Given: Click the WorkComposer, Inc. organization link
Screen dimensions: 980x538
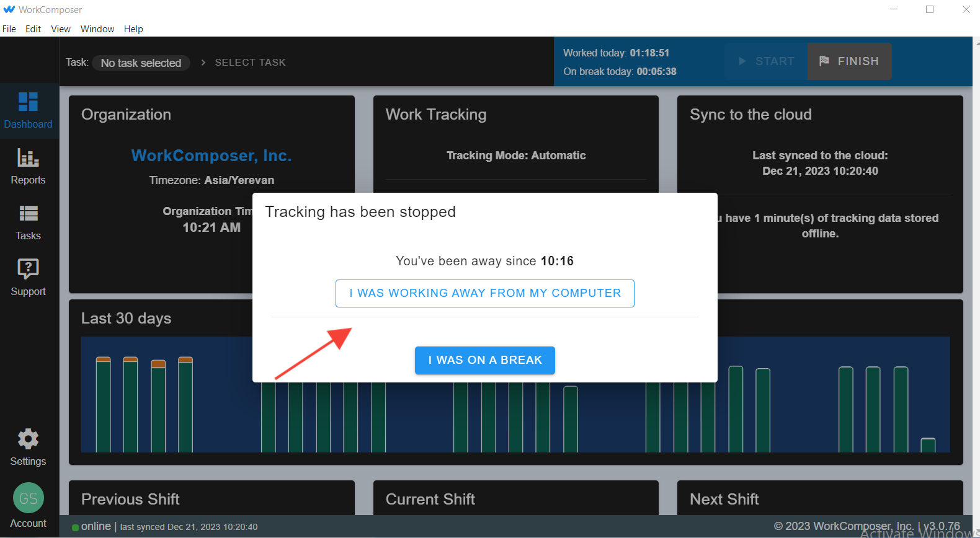Looking at the screenshot, I should pyautogui.click(x=211, y=156).
